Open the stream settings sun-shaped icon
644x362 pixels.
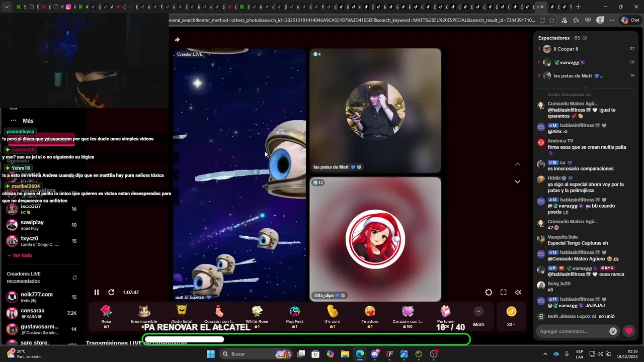pyautogui.click(x=489, y=292)
